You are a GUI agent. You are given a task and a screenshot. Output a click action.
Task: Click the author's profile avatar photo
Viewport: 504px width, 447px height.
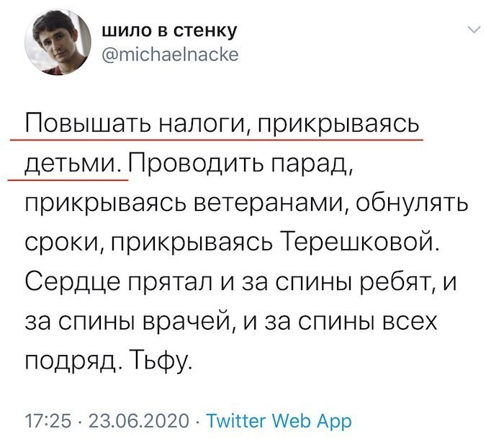(58, 42)
